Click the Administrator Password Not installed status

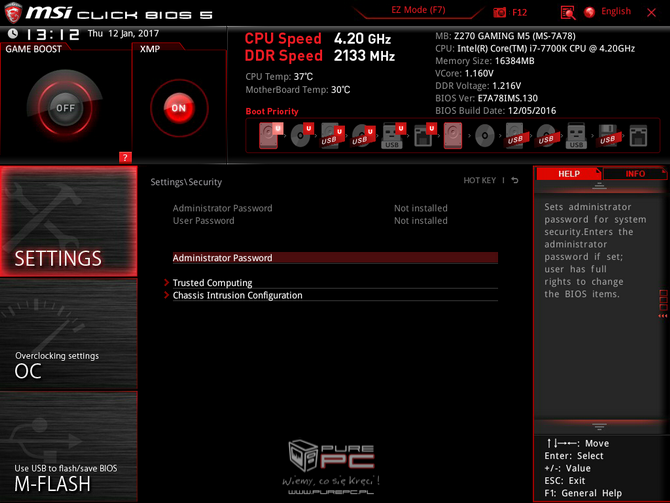coord(420,208)
